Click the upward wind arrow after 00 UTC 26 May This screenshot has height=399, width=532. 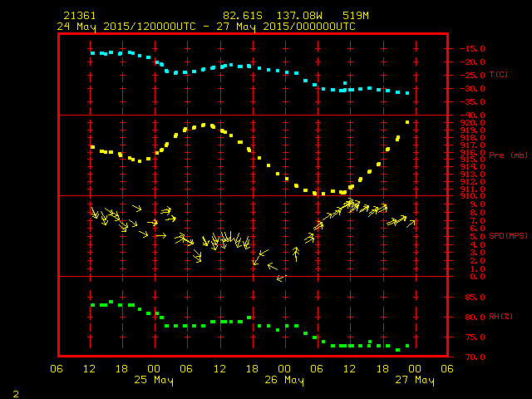click(296, 254)
